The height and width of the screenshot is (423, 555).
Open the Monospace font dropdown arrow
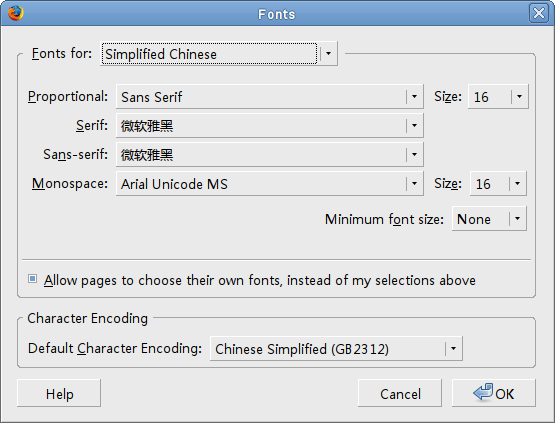[x=414, y=184]
